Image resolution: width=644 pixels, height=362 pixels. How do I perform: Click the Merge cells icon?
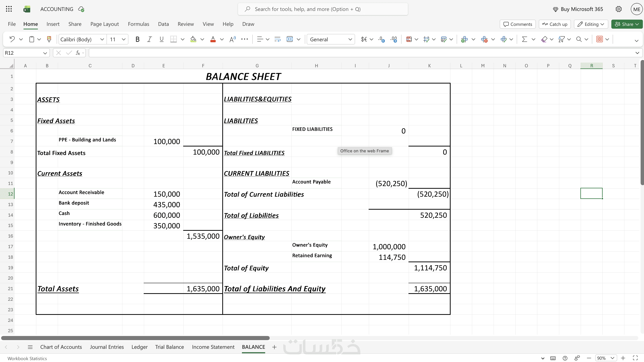[x=290, y=39]
